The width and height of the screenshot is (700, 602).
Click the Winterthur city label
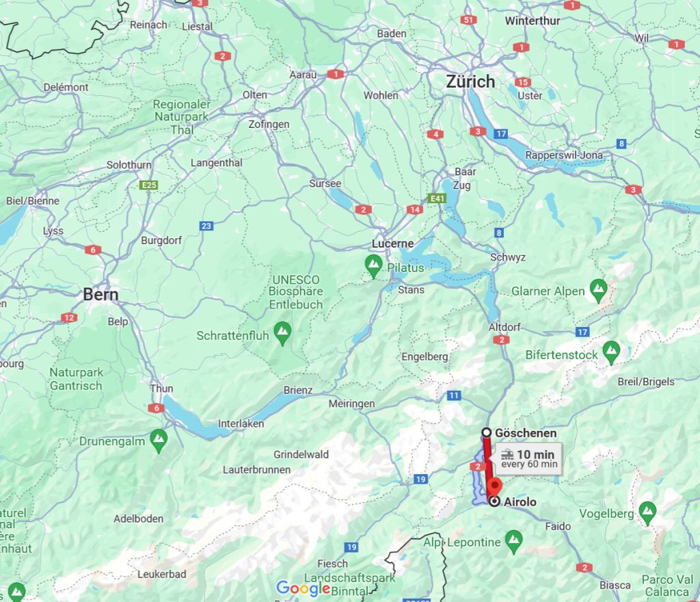pyautogui.click(x=533, y=21)
